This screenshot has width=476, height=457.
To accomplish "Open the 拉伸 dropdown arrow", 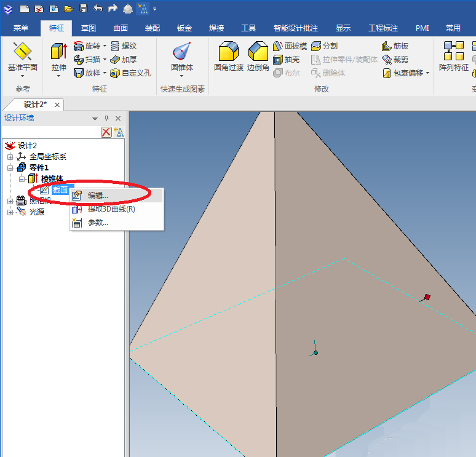I will (x=58, y=76).
